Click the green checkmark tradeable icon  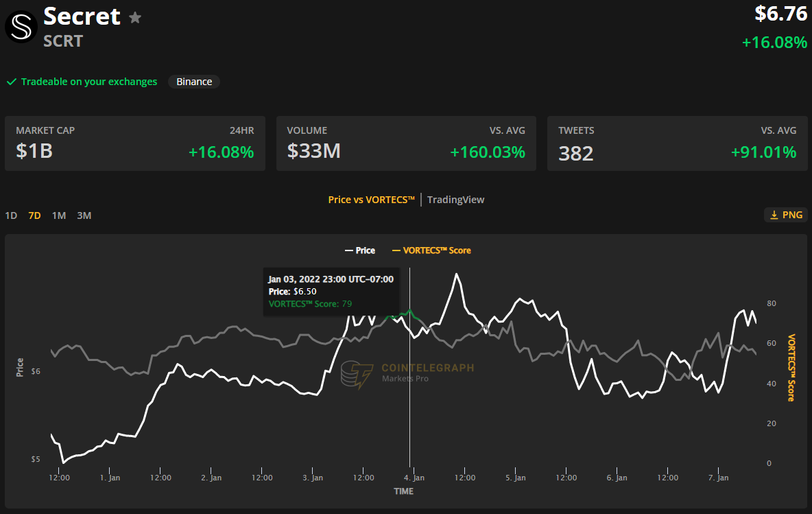(x=12, y=82)
